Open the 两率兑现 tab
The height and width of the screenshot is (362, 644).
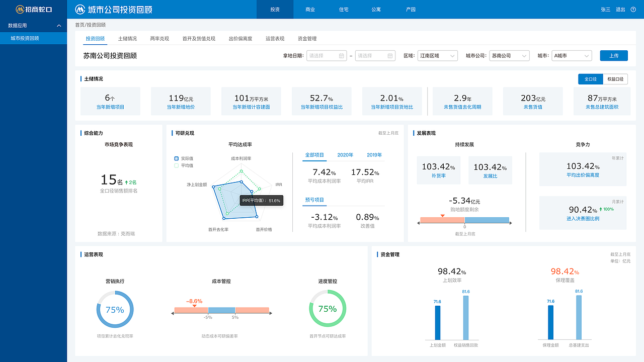(159, 39)
